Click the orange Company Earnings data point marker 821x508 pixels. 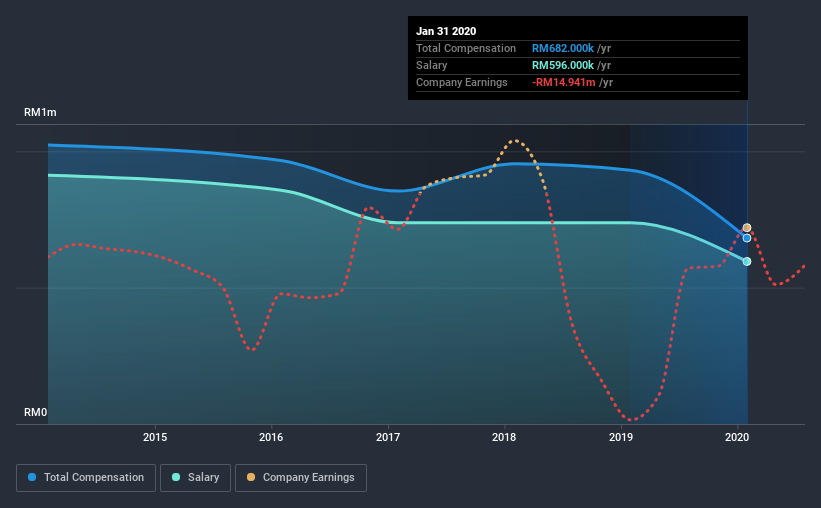tap(747, 228)
